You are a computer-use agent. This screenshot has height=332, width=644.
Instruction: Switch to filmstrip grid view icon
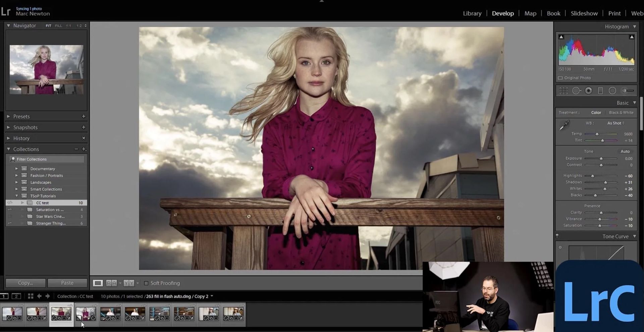click(x=31, y=296)
